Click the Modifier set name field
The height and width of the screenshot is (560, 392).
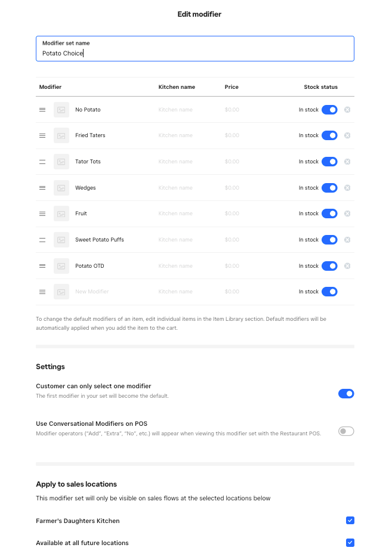tap(195, 53)
